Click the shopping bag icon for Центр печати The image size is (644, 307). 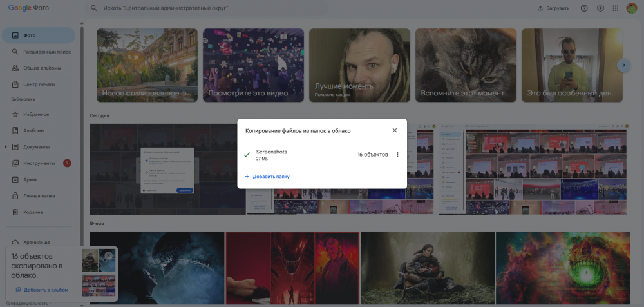coord(15,84)
